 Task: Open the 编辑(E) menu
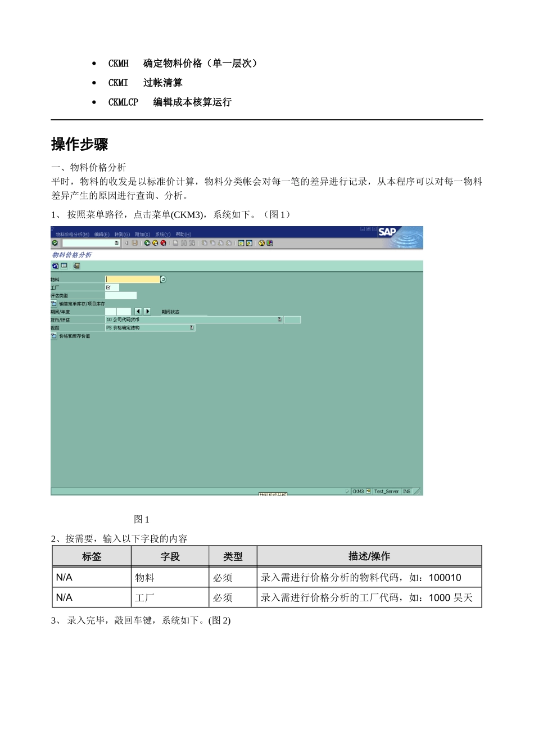click(102, 235)
